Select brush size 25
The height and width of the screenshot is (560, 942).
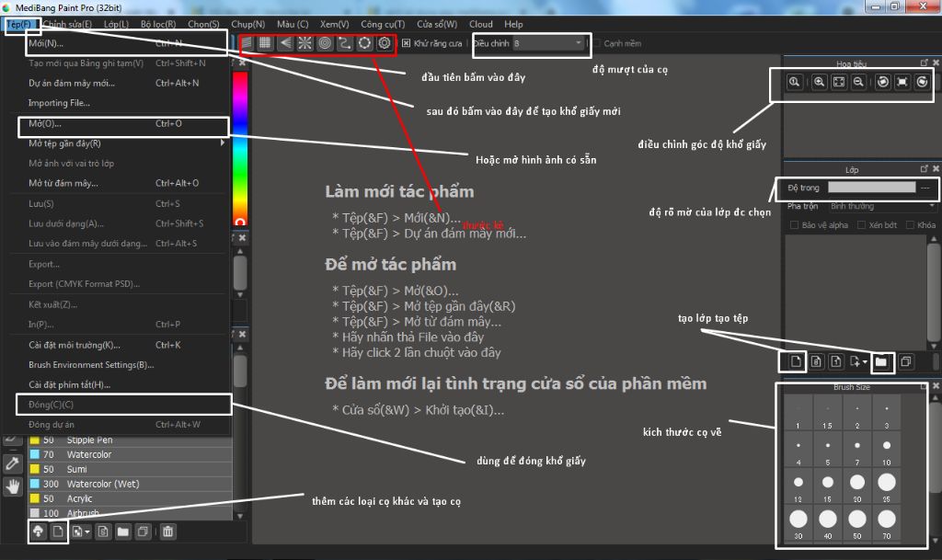tap(886, 486)
